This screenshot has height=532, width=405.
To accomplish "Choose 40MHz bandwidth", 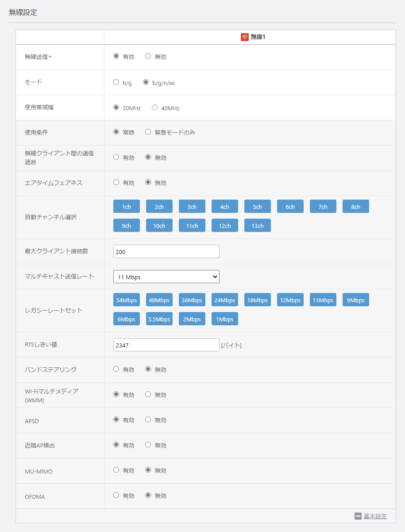I will [x=154, y=107].
